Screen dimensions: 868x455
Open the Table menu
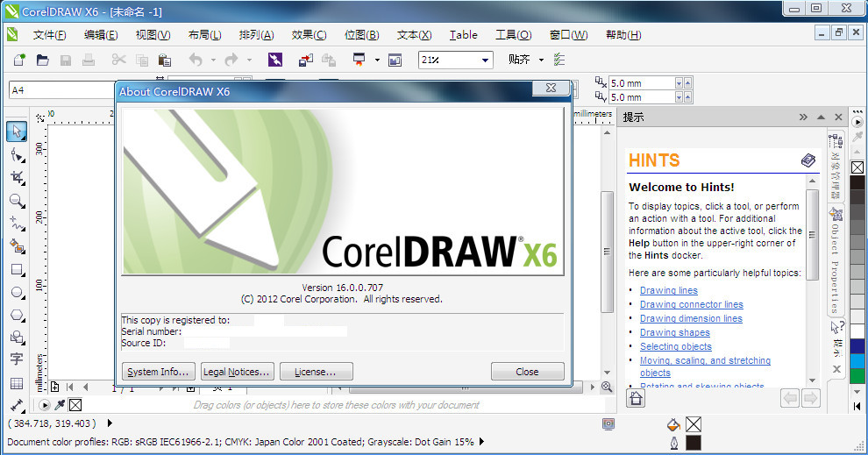(463, 35)
